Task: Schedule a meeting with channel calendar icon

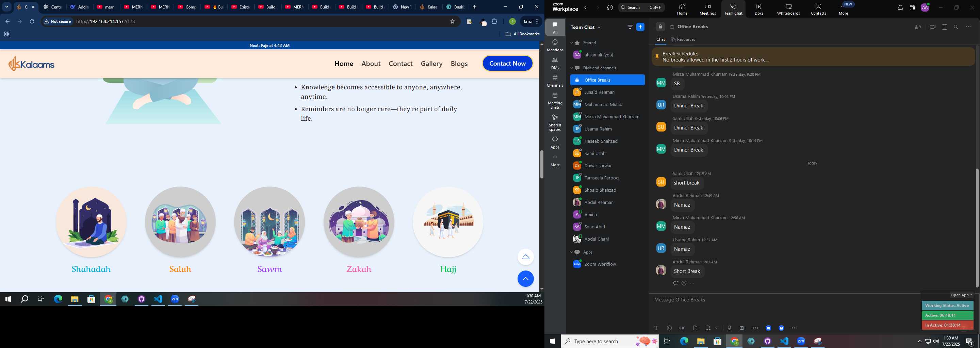Action: (x=944, y=27)
